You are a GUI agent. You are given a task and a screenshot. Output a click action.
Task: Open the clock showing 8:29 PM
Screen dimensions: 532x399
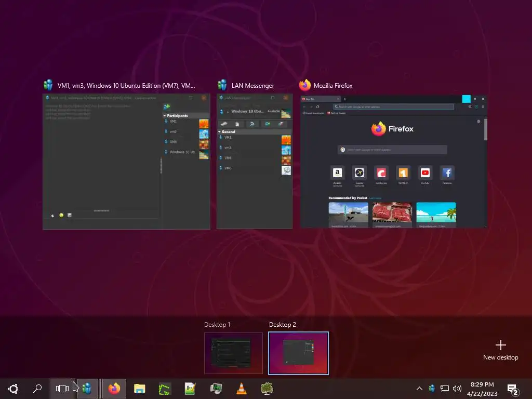[x=482, y=389]
